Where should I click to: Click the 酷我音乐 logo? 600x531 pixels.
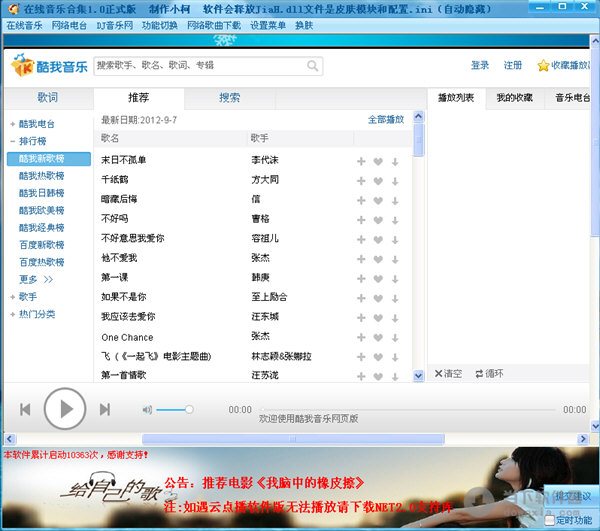[49, 65]
